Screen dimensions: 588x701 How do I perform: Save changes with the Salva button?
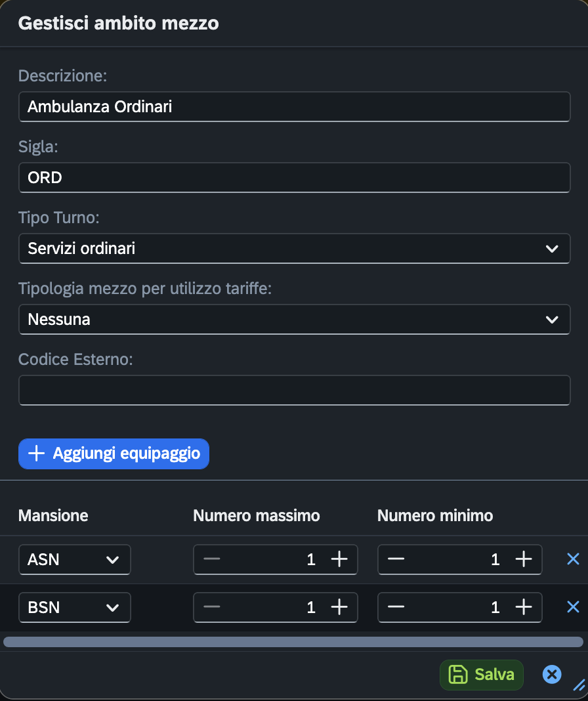481,674
